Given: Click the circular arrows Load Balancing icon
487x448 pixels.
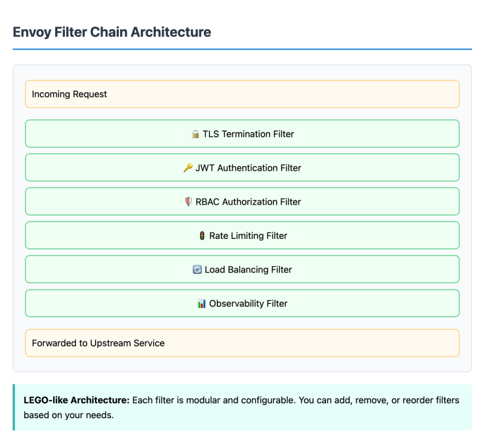Looking at the screenshot, I should (197, 269).
